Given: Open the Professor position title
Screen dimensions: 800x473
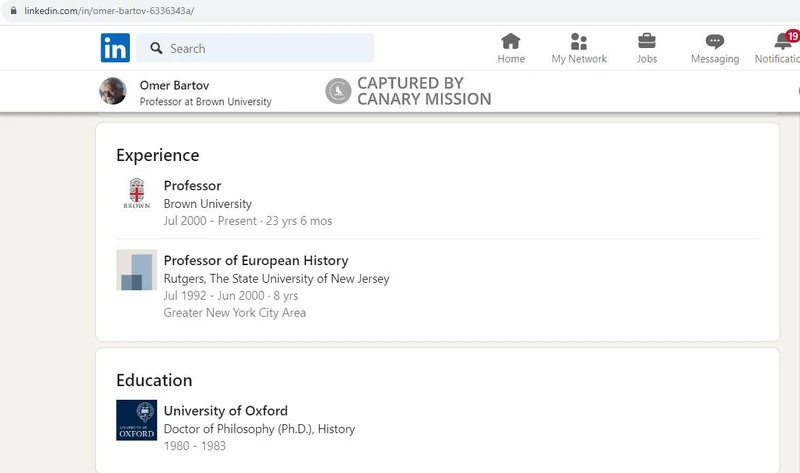Looking at the screenshot, I should tap(192, 186).
